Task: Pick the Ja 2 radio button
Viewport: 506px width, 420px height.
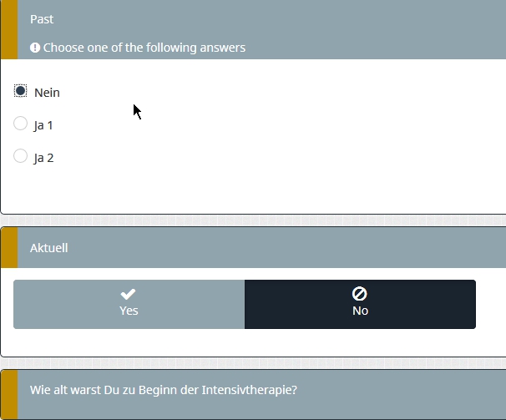Action: (21, 156)
